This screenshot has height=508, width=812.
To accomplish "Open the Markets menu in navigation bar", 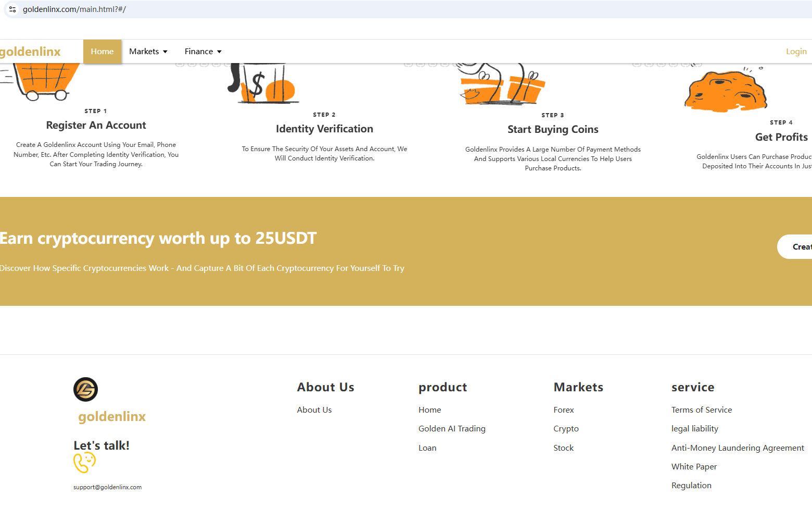I will coord(148,52).
